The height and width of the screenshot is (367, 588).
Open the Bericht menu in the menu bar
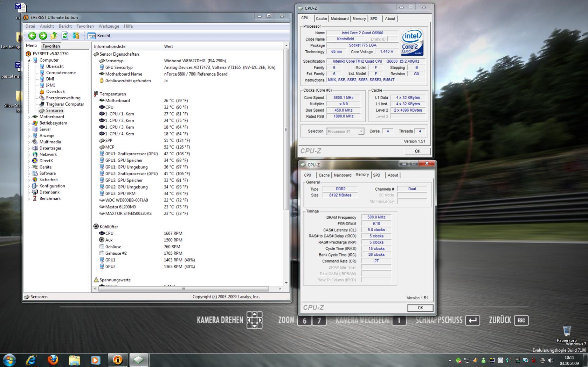65,26
